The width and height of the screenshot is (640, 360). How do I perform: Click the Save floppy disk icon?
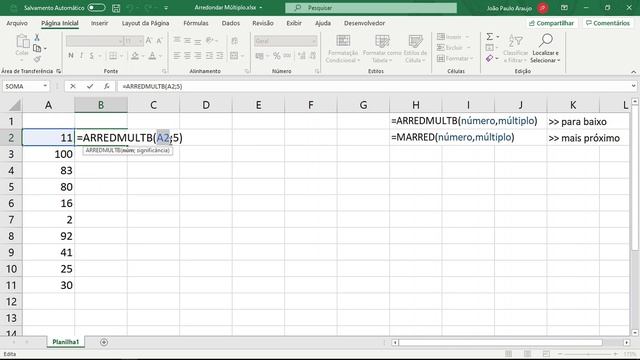(116, 8)
